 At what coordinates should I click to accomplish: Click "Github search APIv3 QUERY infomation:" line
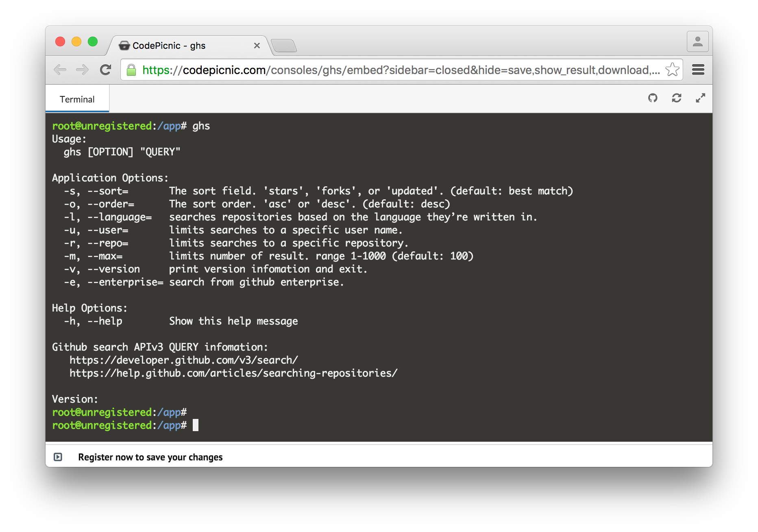point(160,347)
